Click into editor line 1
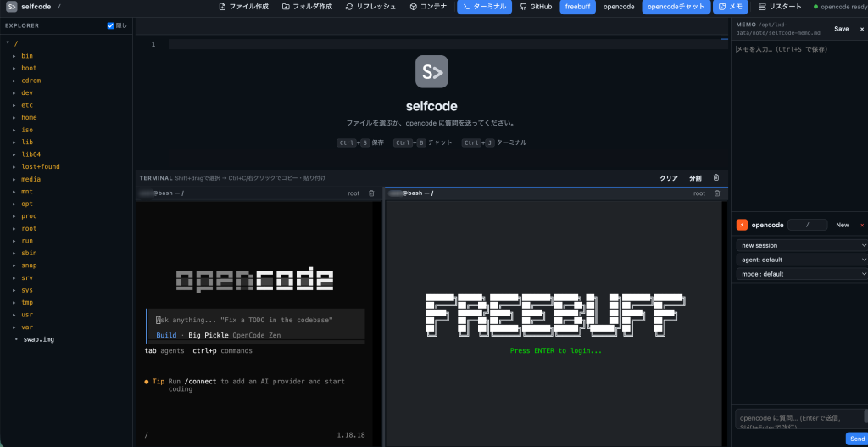Image resolution: width=868 pixels, height=447 pixels. coord(448,44)
